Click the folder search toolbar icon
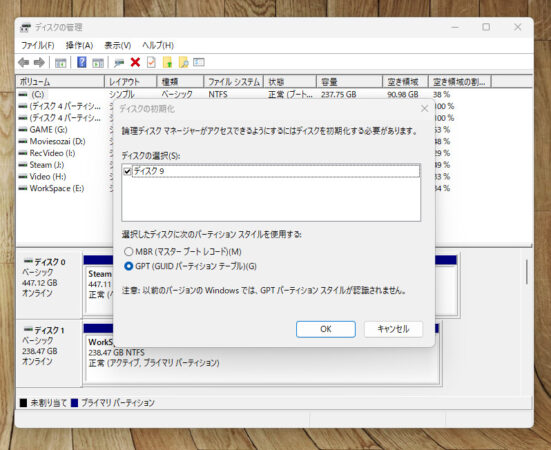 [183, 63]
